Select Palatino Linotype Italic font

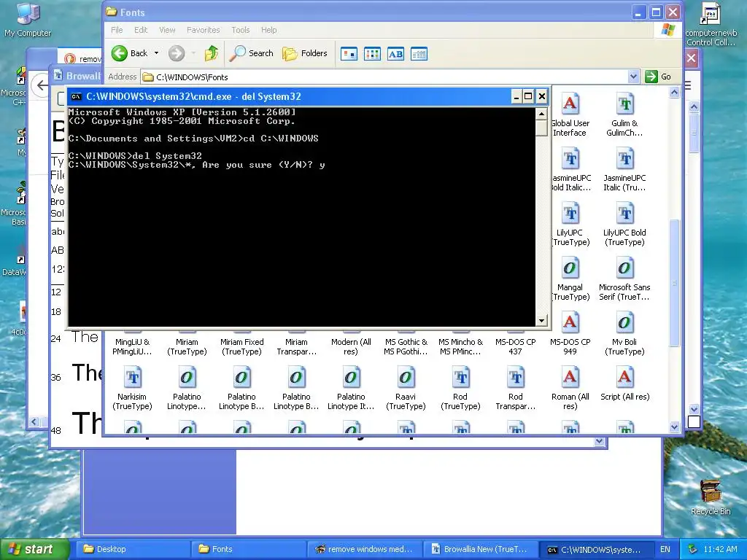[351, 389]
